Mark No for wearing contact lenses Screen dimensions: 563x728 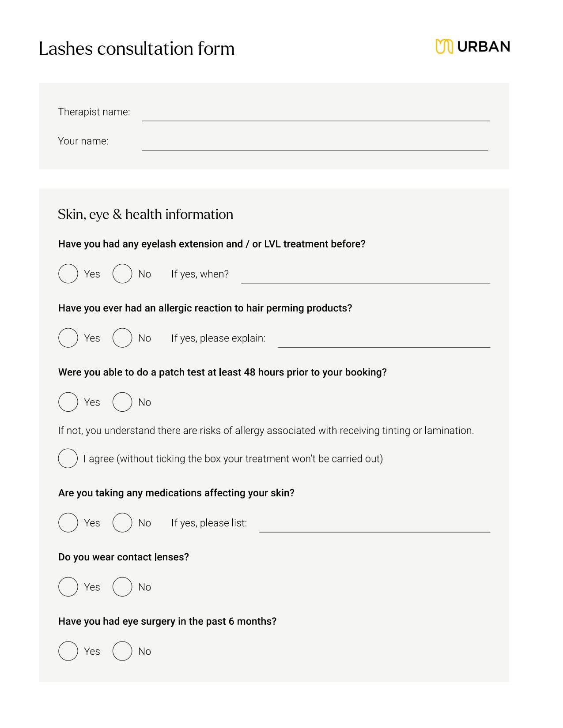pos(122,587)
